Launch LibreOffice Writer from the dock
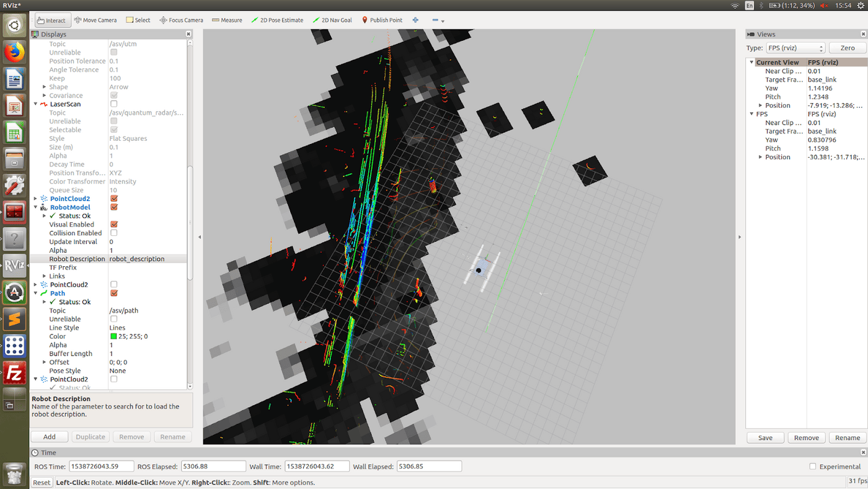 click(x=14, y=79)
